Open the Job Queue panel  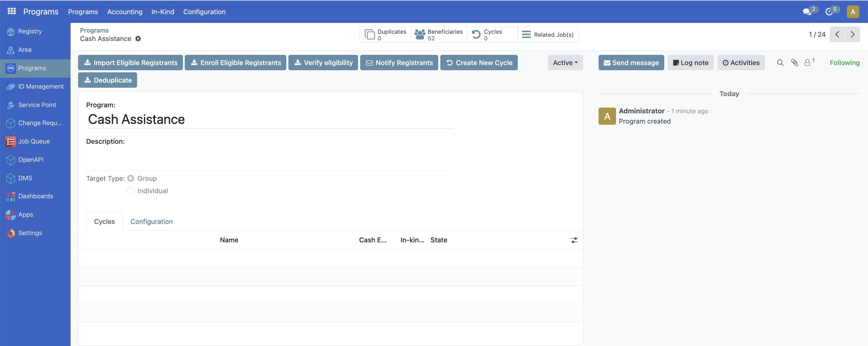point(34,141)
